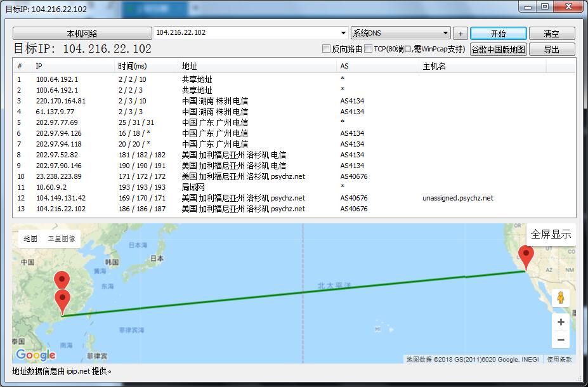Click the small plus button beside the DNS dropdown
Viewport: 588px width, 387px height.
point(461,34)
